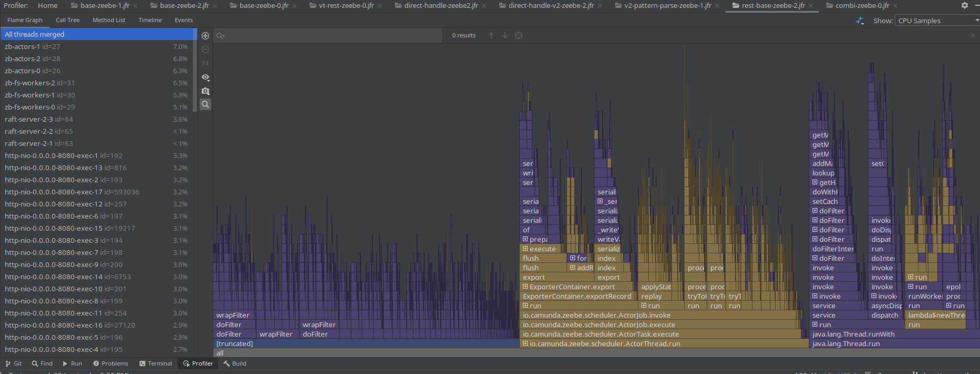Toggle the search magnifier tool button
This screenshot has height=374, width=980.
click(x=205, y=104)
